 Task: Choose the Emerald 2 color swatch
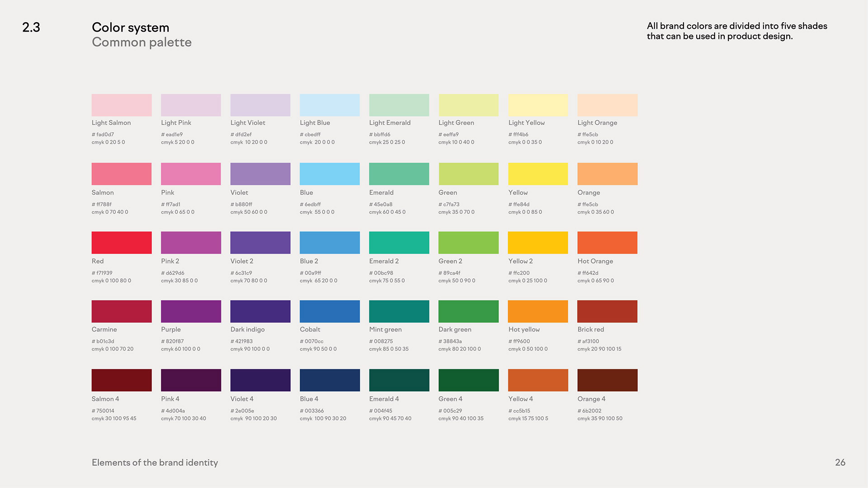click(x=399, y=243)
